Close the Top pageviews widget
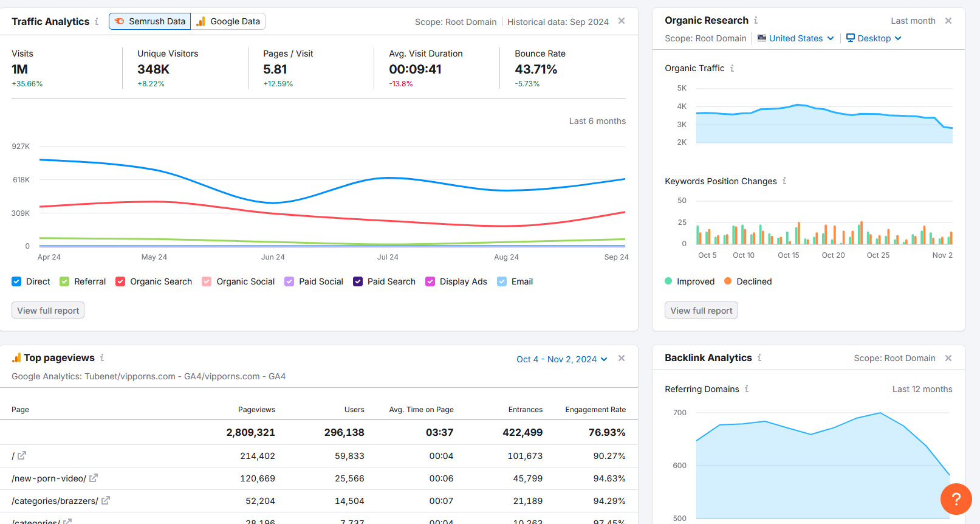This screenshot has height=524, width=980. (622, 358)
